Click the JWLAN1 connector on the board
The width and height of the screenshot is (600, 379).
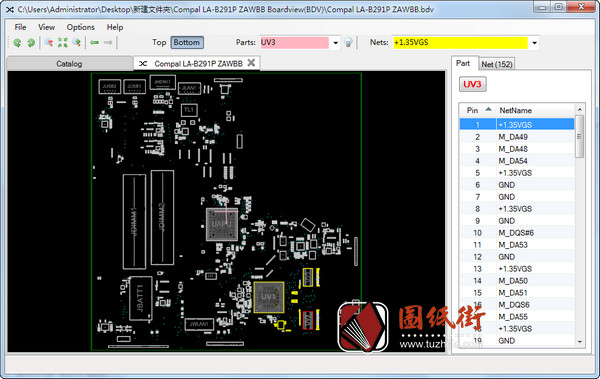pyautogui.click(x=199, y=324)
